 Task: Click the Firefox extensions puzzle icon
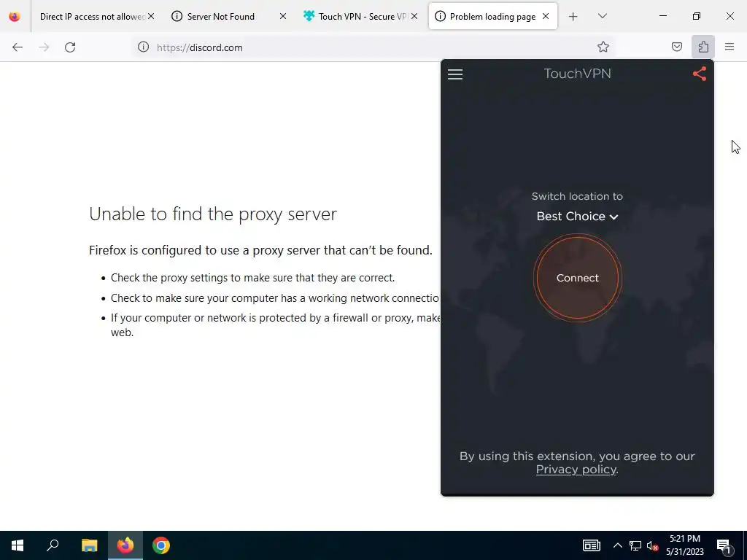[x=703, y=47]
